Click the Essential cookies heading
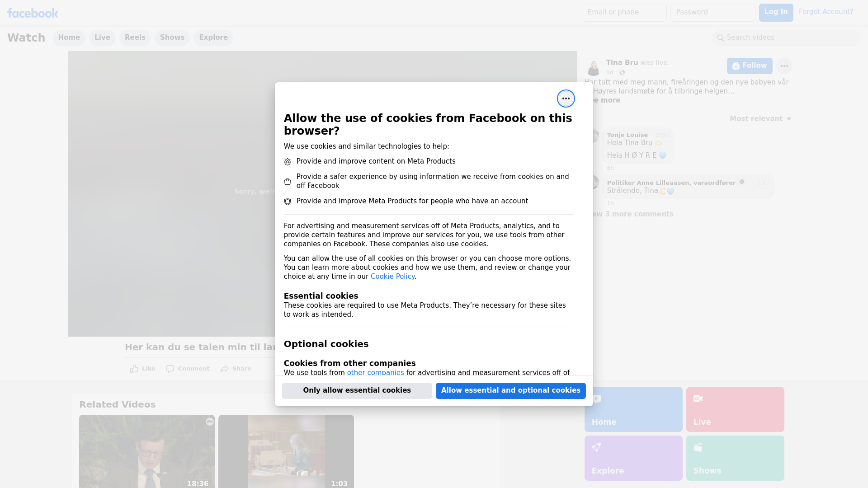The height and width of the screenshot is (488, 868). click(321, 296)
